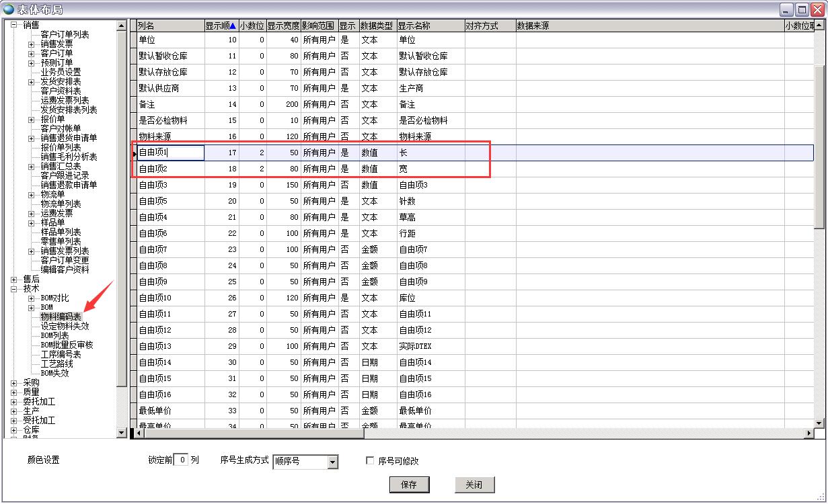This screenshot has width=828, height=504.
Task: Open the 序号生成方式 dropdown
Action: (332, 462)
